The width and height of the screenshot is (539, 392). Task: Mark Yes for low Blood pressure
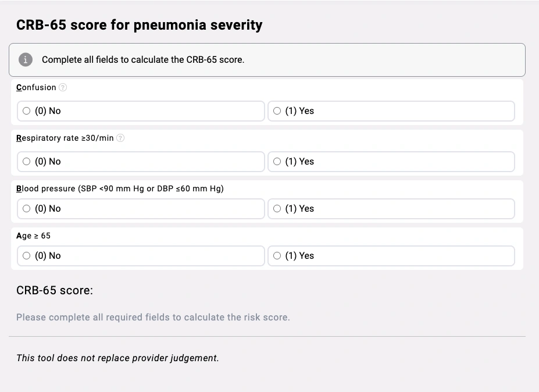[277, 209]
